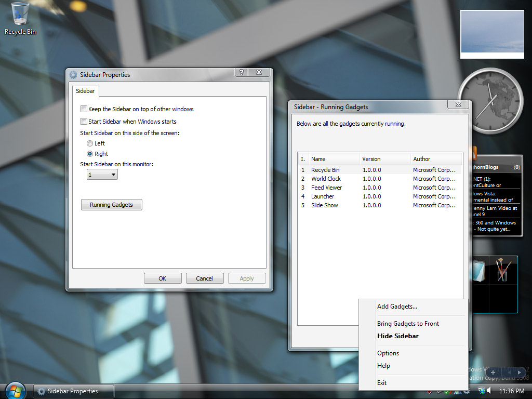Sort list by the Version column header
Viewport: 532px width, 399px height.
[385, 159]
